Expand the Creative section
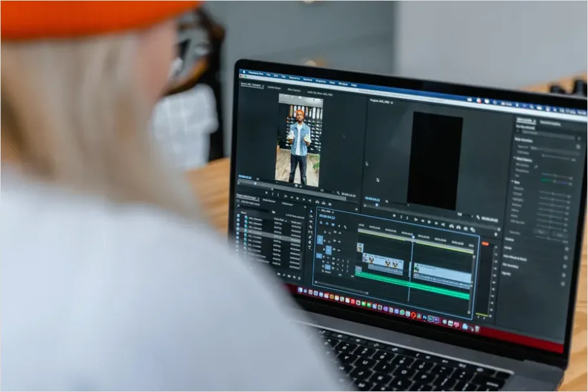The height and width of the screenshot is (392, 588). [509, 239]
